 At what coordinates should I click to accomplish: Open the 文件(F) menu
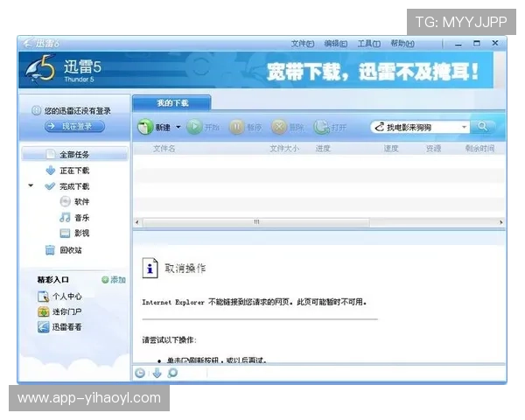(x=303, y=44)
